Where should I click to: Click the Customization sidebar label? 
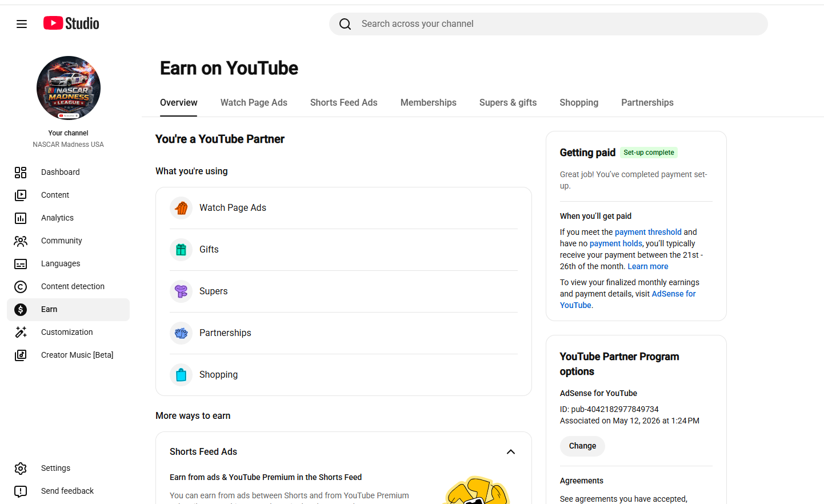click(67, 333)
